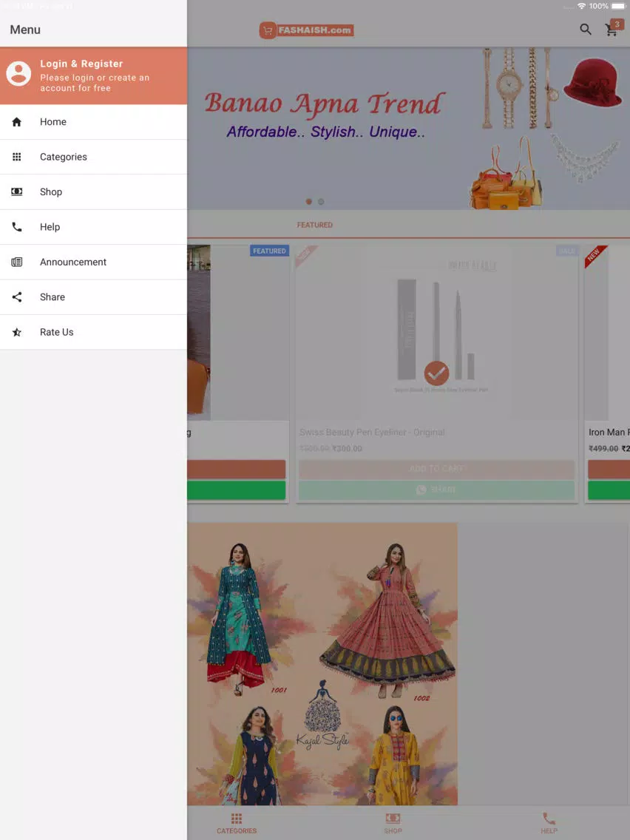Select Rate Us in the side menu
The height and width of the screenshot is (840, 630).
(x=93, y=332)
